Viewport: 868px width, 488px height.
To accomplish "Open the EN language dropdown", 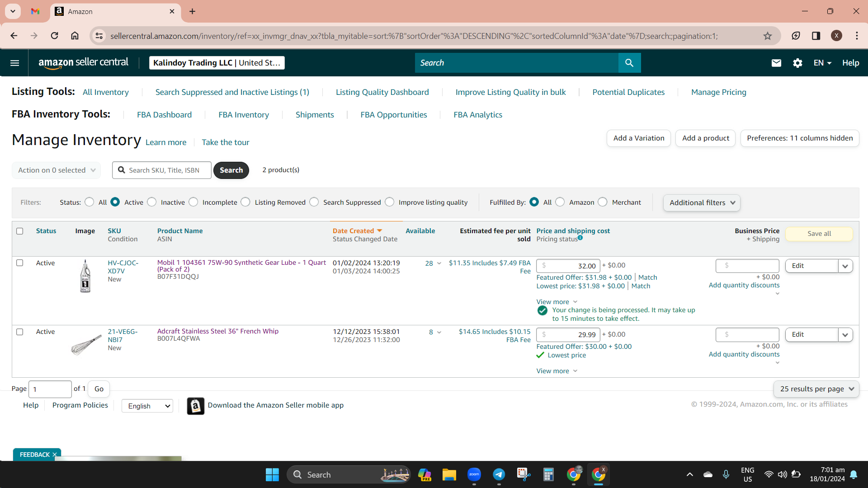I will (822, 63).
